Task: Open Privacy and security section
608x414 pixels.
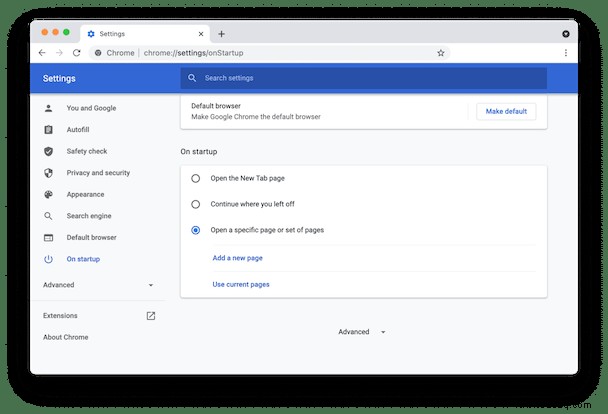Action: pyautogui.click(x=98, y=173)
